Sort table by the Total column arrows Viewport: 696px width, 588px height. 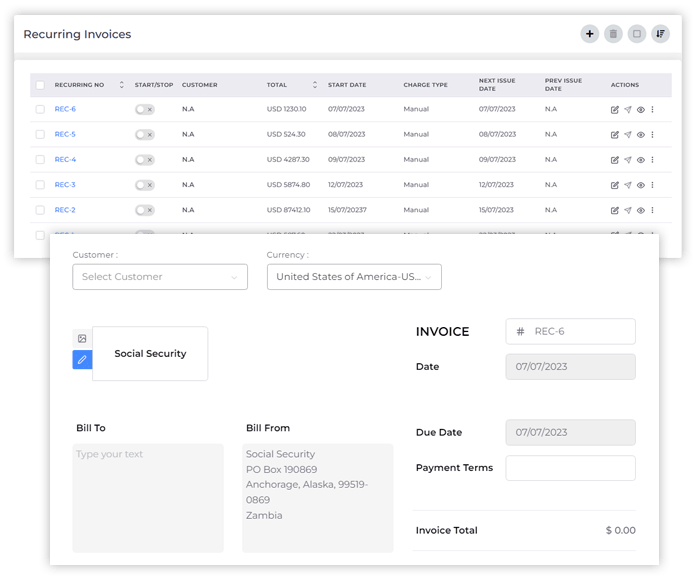[x=315, y=85]
